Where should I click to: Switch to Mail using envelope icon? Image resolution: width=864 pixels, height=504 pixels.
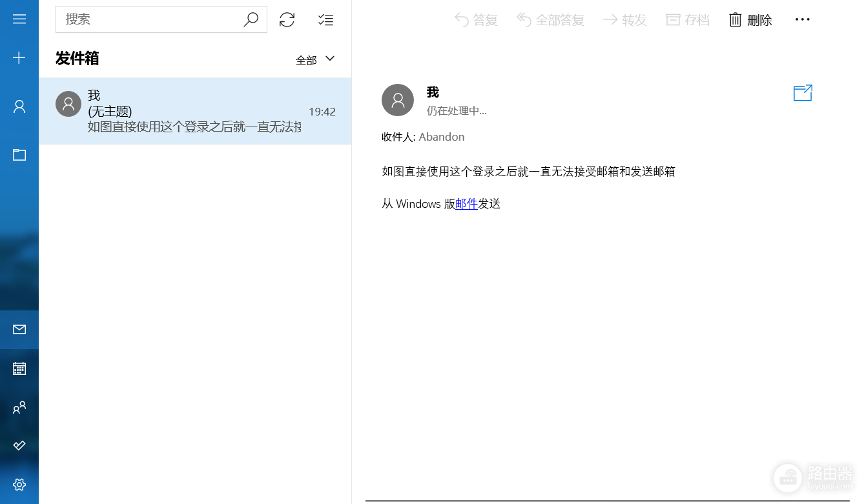coord(19,330)
